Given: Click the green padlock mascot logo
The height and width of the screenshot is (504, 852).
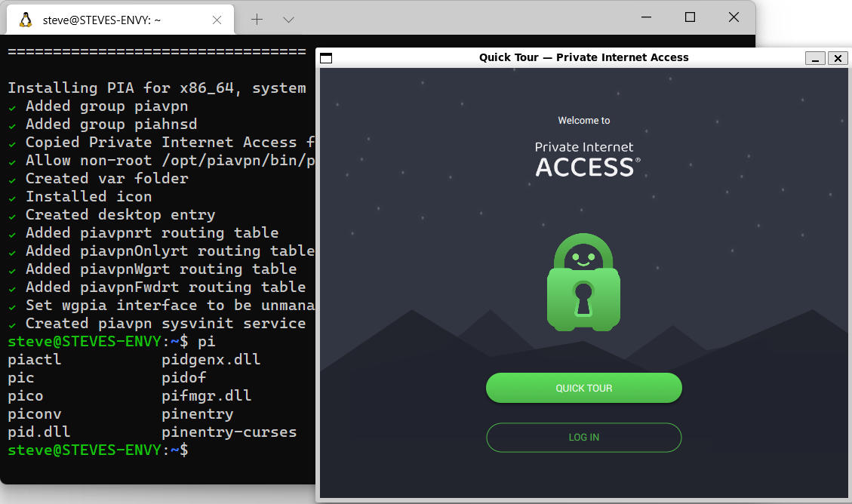Looking at the screenshot, I should (583, 282).
